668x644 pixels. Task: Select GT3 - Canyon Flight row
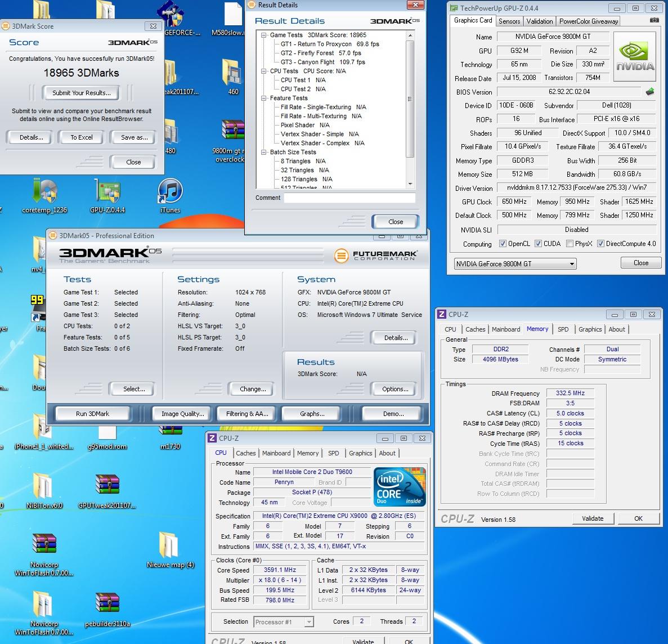pos(322,62)
